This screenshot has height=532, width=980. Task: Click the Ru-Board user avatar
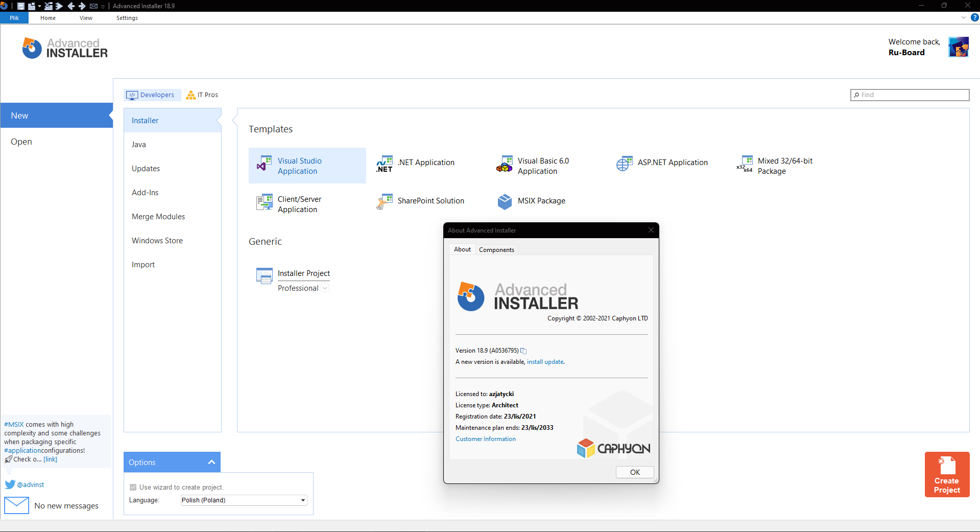pyautogui.click(x=959, y=47)
